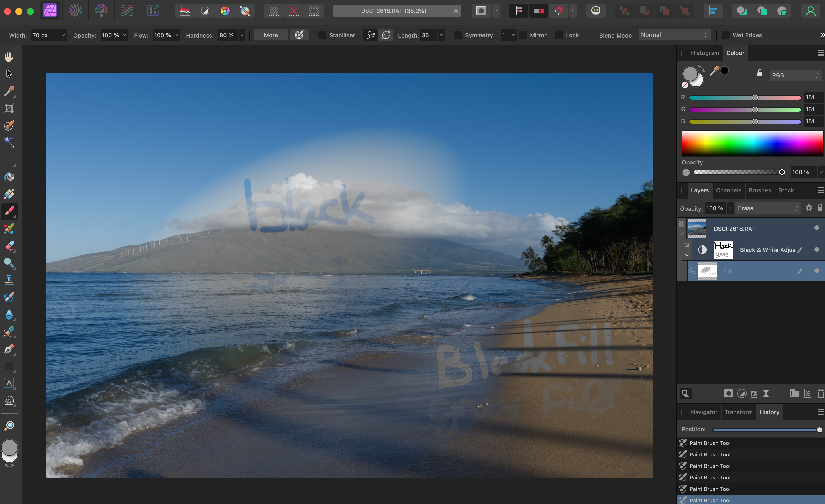825x504 pixels.
Task: Collapse the Black & White Adjustment children
Action: (687, 255)
